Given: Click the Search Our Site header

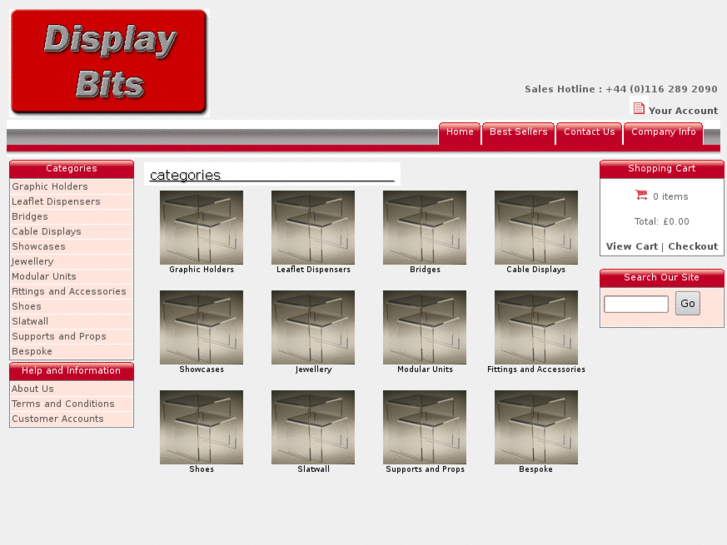Looking at the screenshot, I should pyautogui.click(x=662, y=278).
